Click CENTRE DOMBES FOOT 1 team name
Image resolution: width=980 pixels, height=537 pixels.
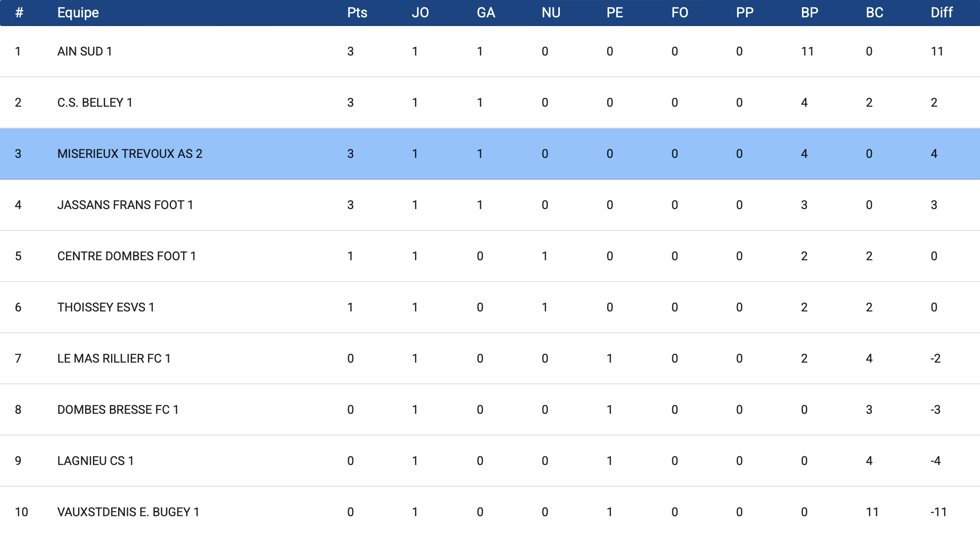click(126, 256)
